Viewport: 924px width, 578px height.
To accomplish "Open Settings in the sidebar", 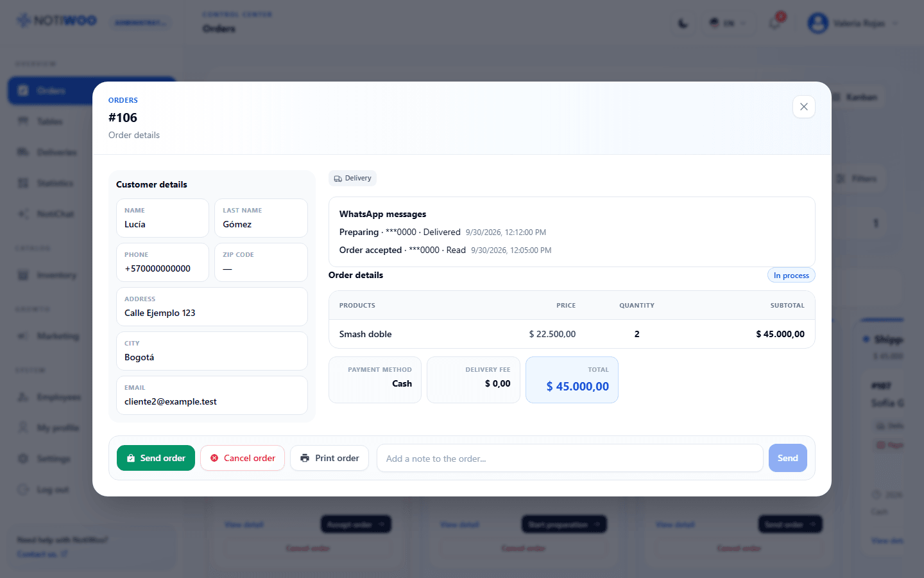I will click(x=50, y=459).
